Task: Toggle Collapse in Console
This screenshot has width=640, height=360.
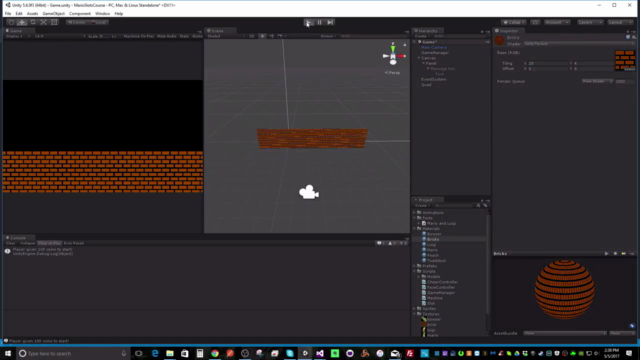Action: pyautogui.click(x=27, y=243)
